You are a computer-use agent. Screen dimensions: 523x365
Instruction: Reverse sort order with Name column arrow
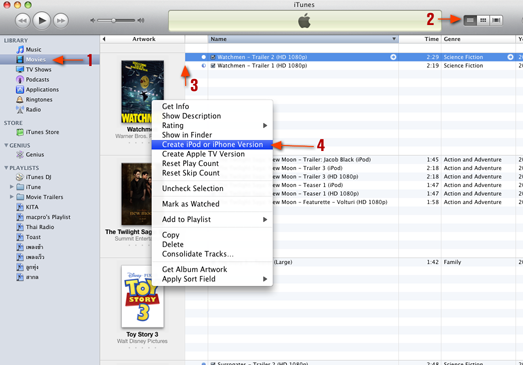click(x=394, y=39)
